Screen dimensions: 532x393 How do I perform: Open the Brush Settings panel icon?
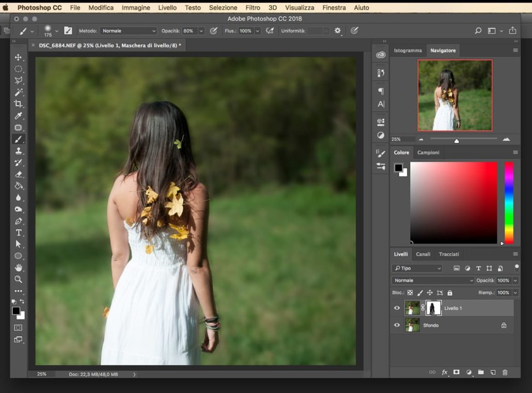point(381,153)
